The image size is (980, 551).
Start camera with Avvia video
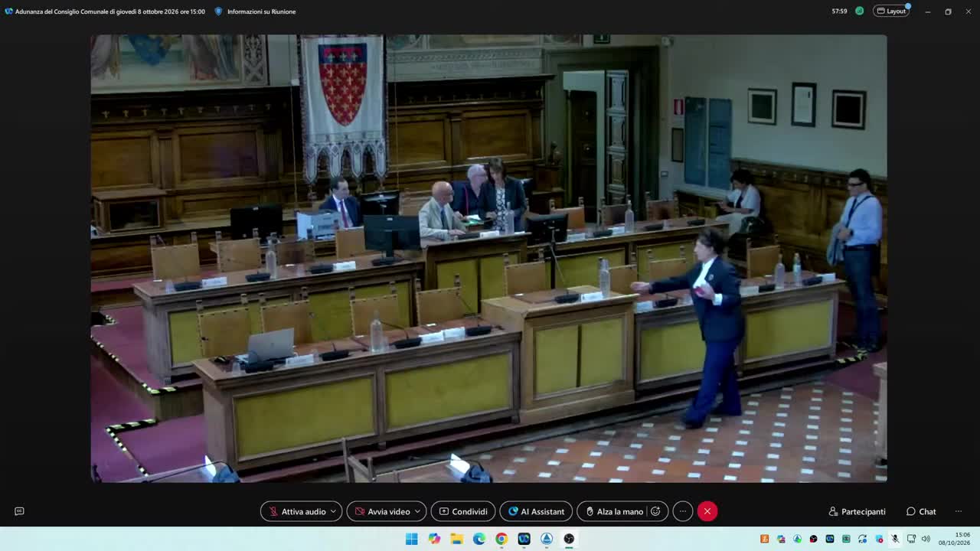point(381,511)
